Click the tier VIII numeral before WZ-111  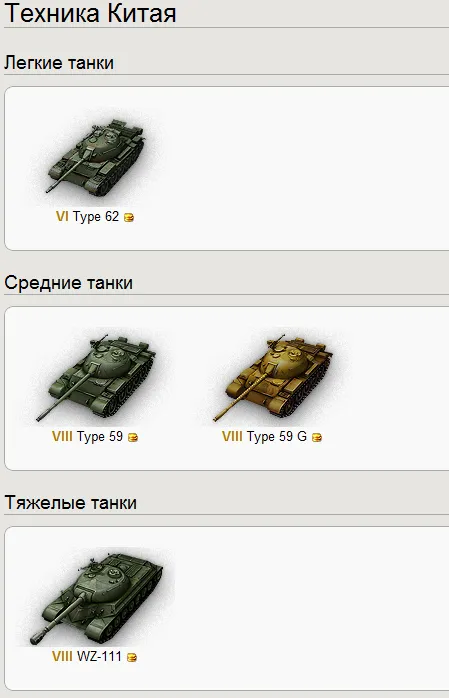[x=62, y=656]
